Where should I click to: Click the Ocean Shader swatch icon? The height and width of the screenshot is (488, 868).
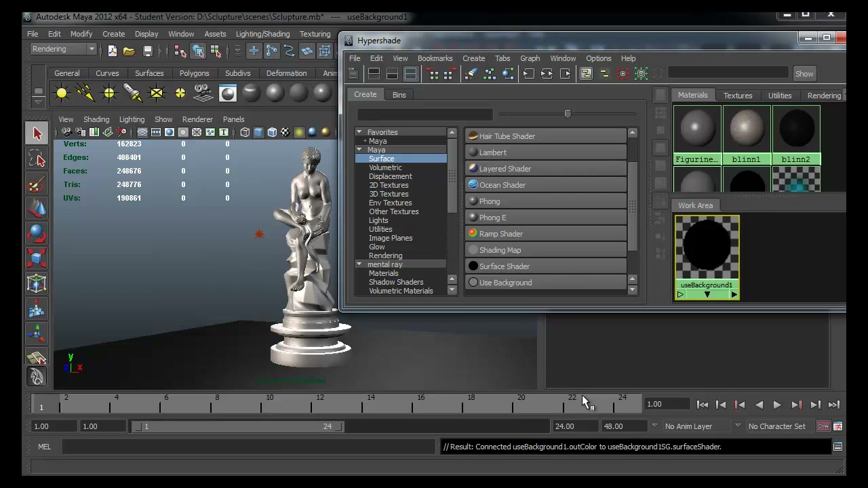point(473,184)
